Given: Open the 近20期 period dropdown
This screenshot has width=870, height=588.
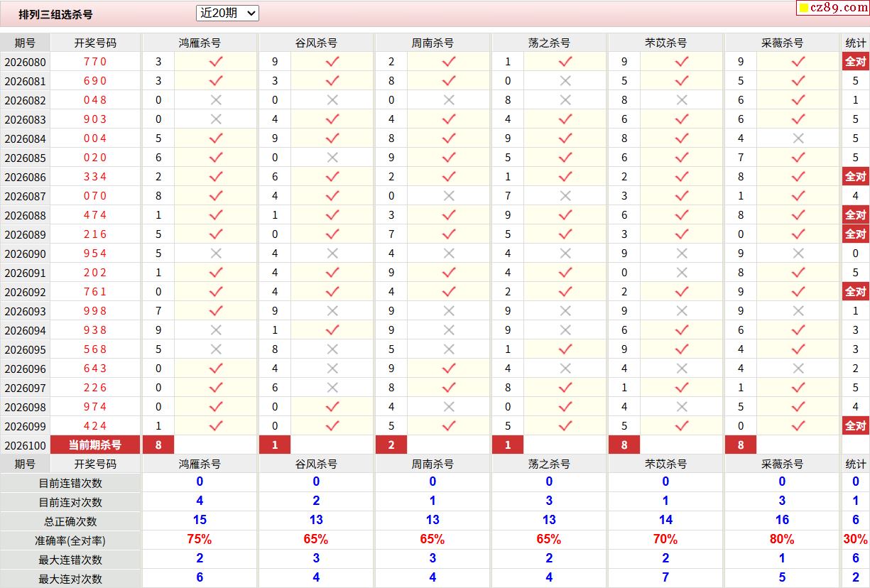Looking at the screenshot, I should [227, 13].
